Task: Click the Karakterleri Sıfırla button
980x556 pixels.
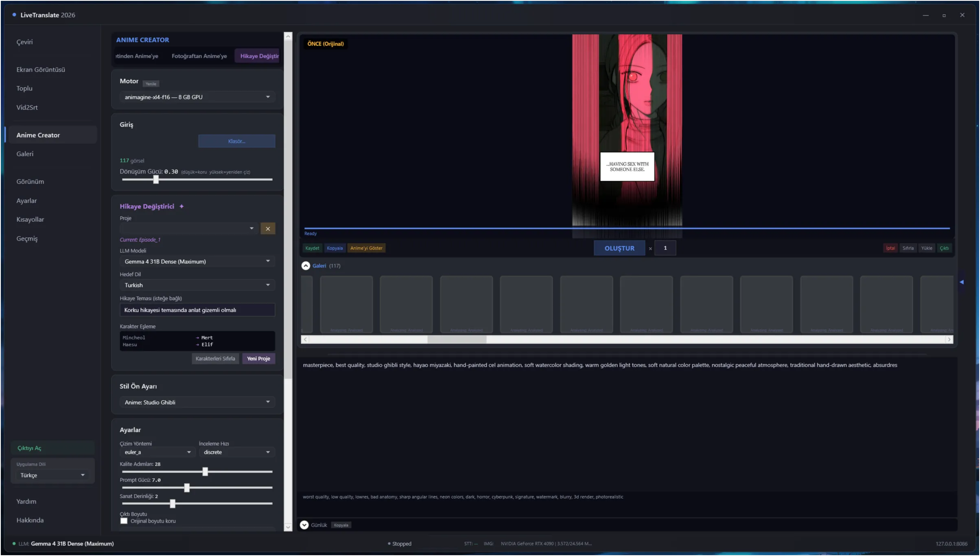Action: point(215,359)
